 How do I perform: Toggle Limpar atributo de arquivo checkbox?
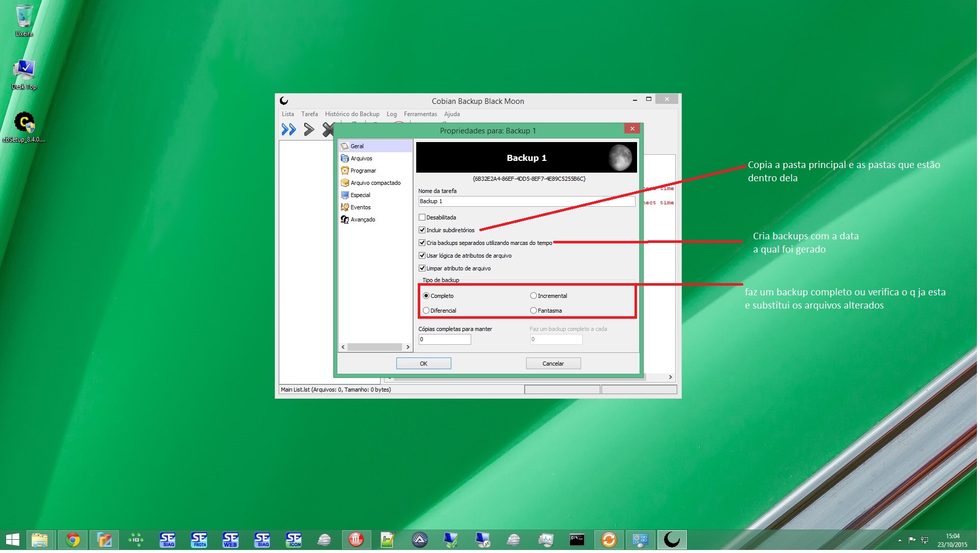(x=422, y=269)
